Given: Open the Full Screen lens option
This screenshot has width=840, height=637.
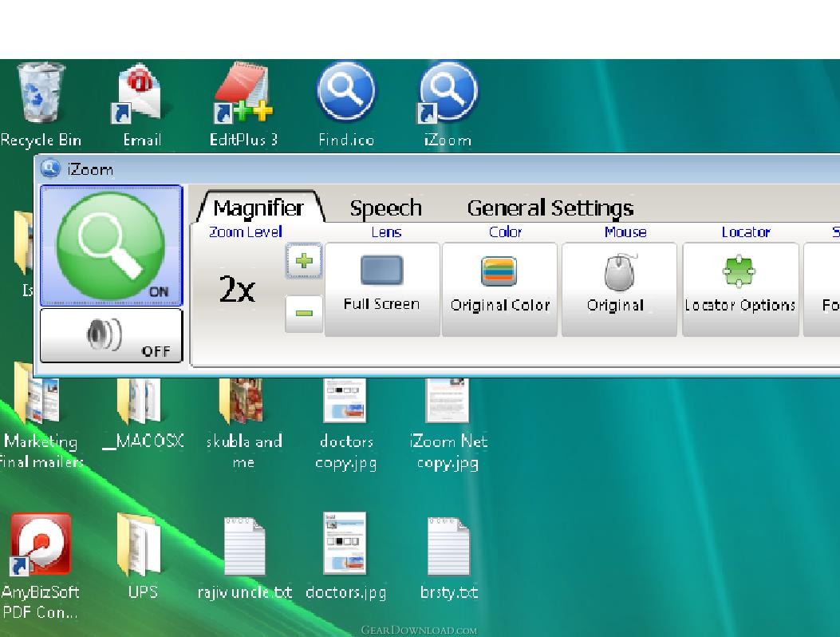Looking at the screenshot, I should coord(382,290).
